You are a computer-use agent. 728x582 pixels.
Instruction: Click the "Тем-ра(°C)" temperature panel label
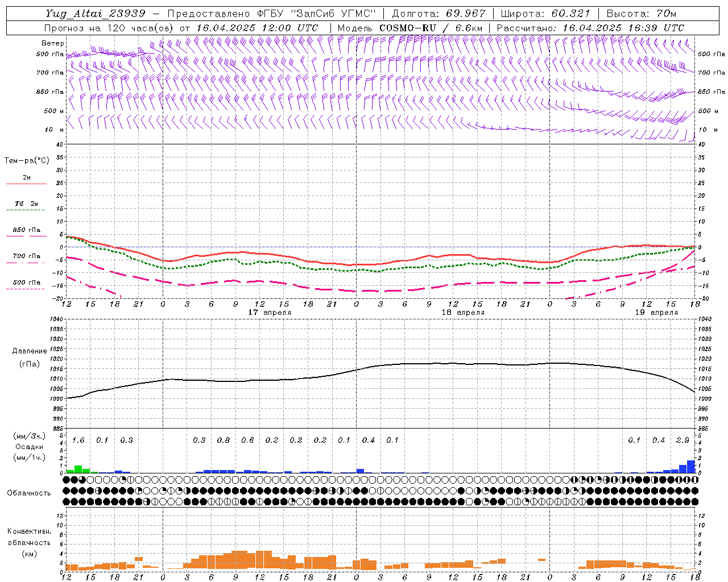(27, 161)
